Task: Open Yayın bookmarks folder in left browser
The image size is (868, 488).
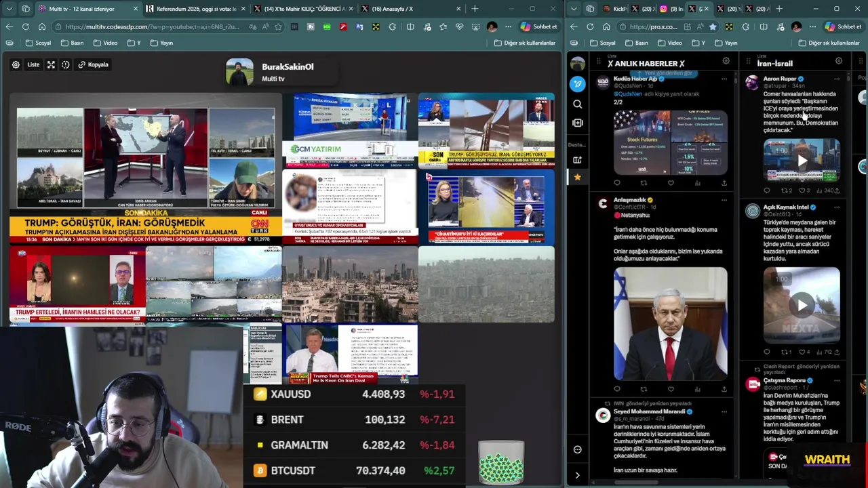Action: pyautogui.click(x=161, y=43)
